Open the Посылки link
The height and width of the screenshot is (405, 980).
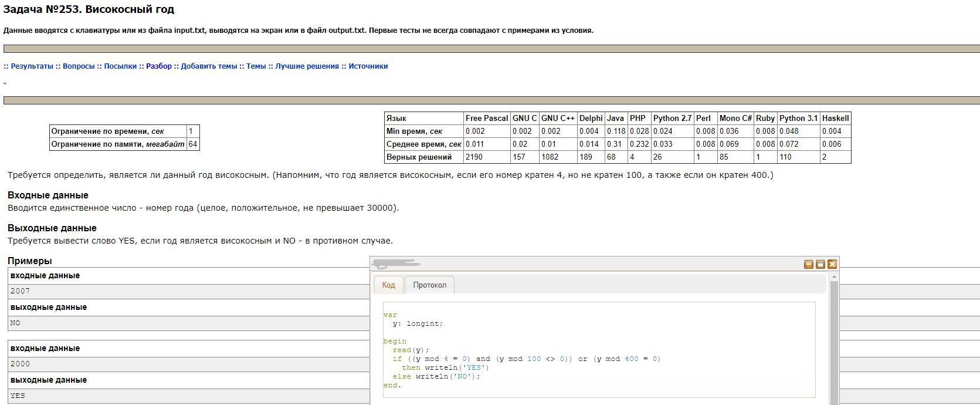pyautogui.click(x=120, y=66)
